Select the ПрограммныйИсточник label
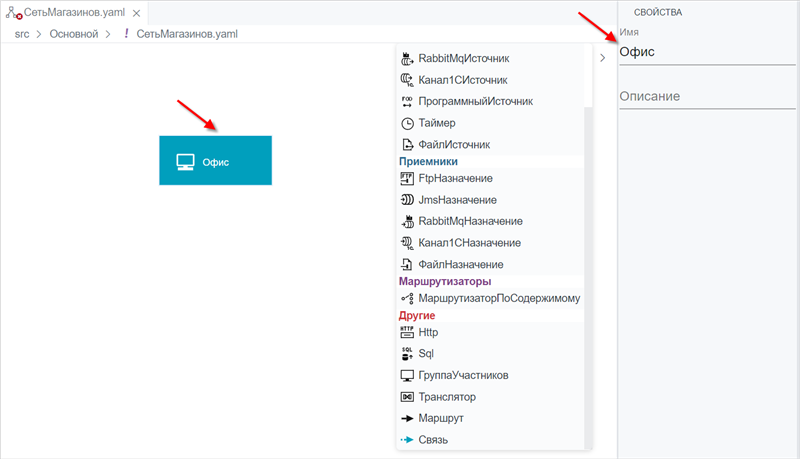Image resolution: width=800 pixels, height=459 pixels. (476, 101)
